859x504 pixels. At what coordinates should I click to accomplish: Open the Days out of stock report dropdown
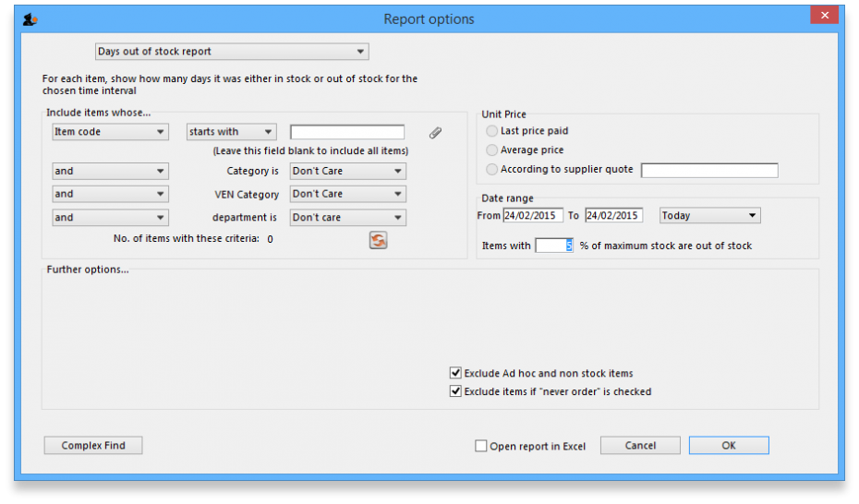232,52
